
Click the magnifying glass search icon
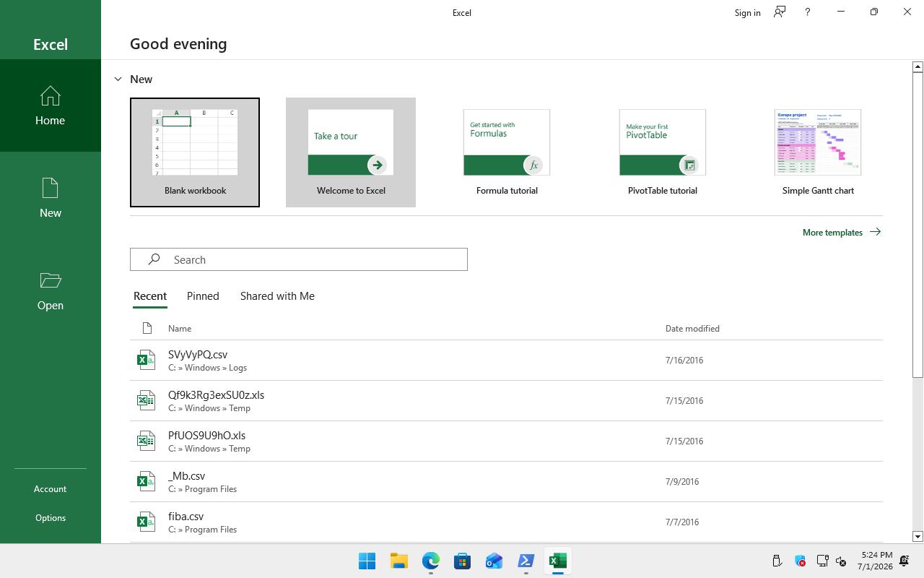(x=154, y=259)
